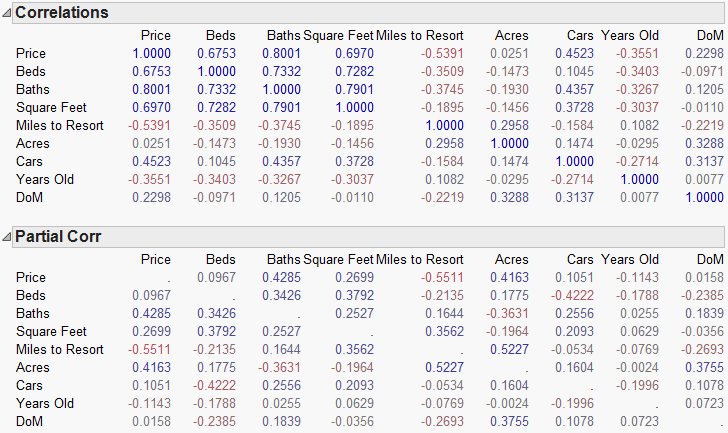
Task: Click Baths row label in Partial Corr table
Action: click(x=32, y=314)
